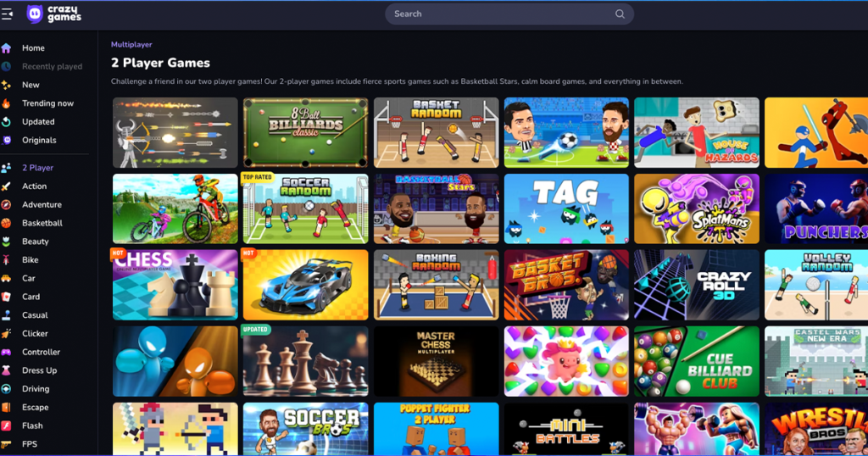Click the Car category icon
Screen dimensions: 868x456
[6, 278]
